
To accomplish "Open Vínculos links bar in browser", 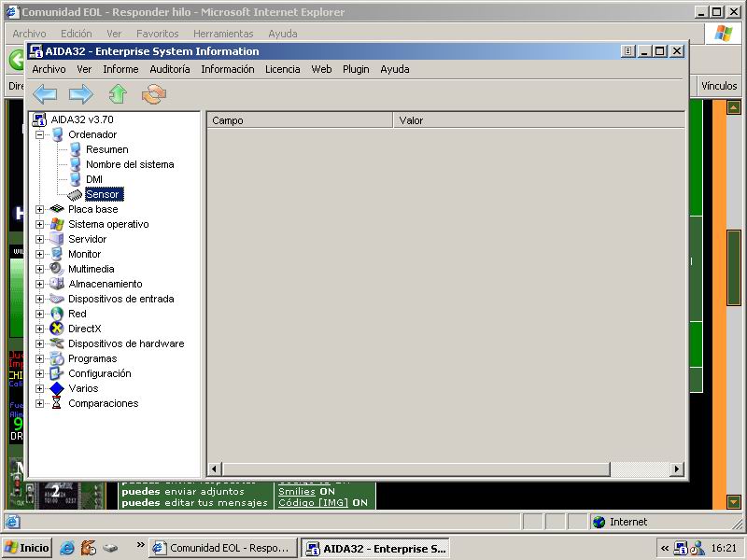I will (x=719, y=86).
